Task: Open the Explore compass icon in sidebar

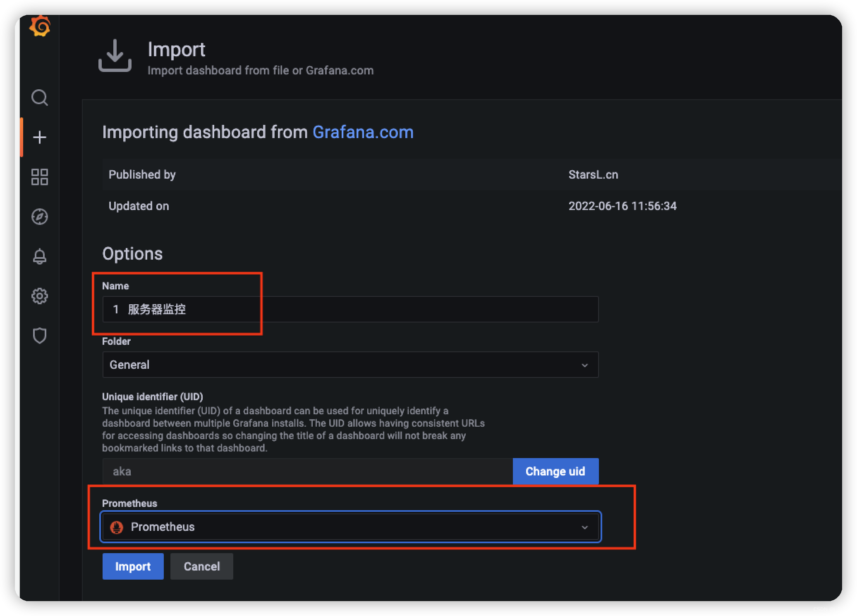Action: pos(40,217)
